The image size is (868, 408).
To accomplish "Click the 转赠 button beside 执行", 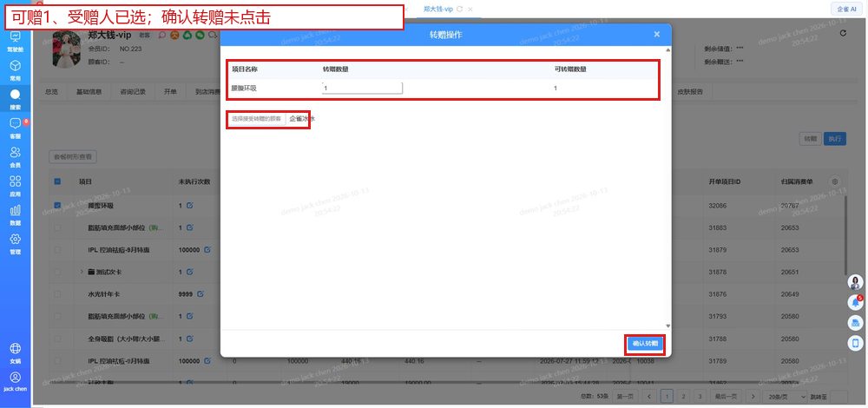I will [x=811, y=139].
